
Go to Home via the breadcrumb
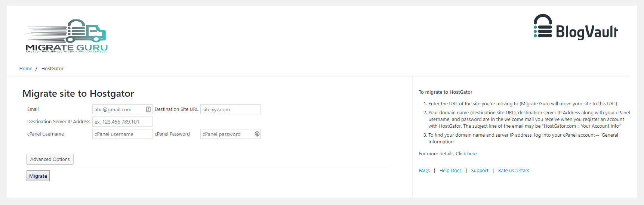[26, 69]
